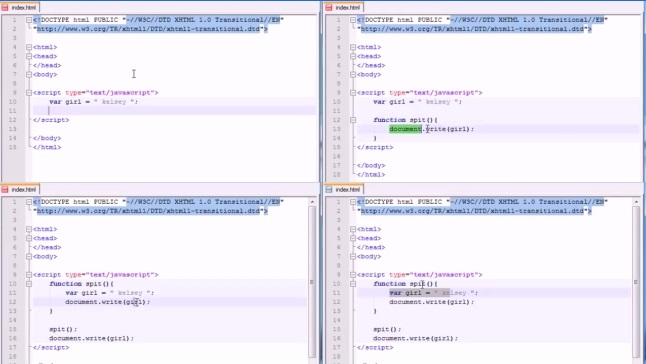
Task: Click </script> on line 12 in top-left pane
Action: [51, 120]
